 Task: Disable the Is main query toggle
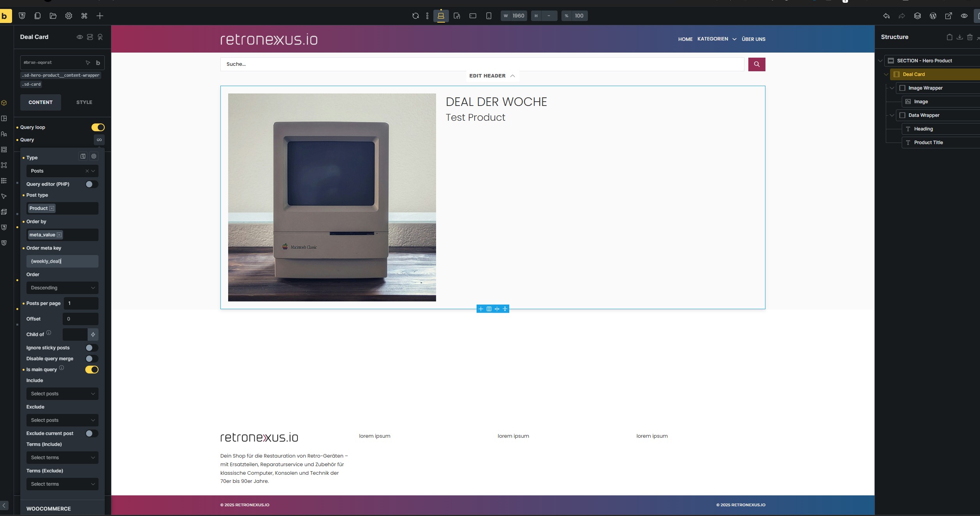point(91,370)
